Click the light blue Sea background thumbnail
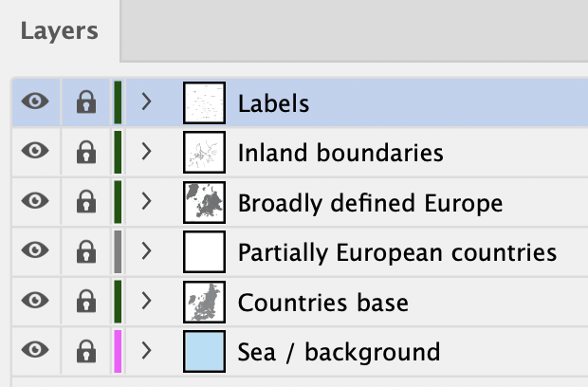The height and width of the screenshot is (387, 588). tap(204, 351)
